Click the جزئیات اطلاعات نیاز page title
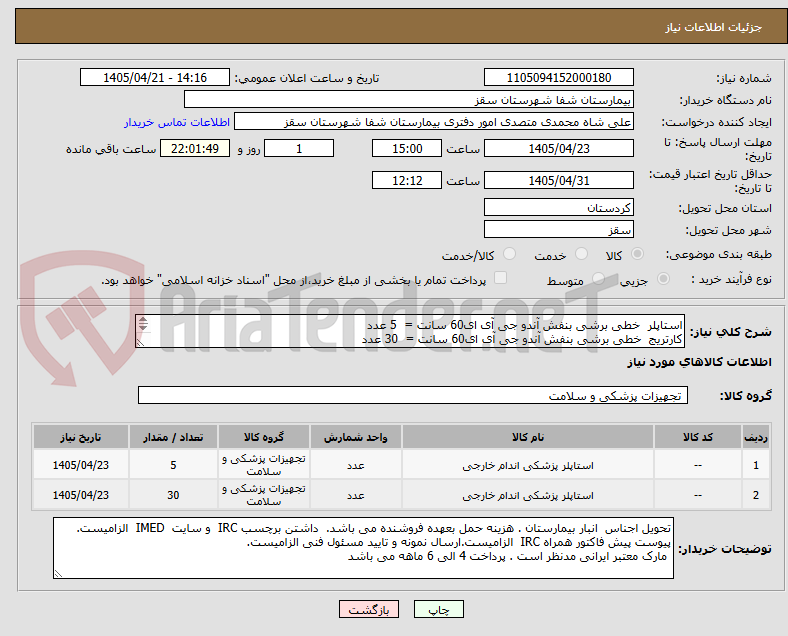The height and width of the screenshot is (636, 788). [x=714, y=27]
